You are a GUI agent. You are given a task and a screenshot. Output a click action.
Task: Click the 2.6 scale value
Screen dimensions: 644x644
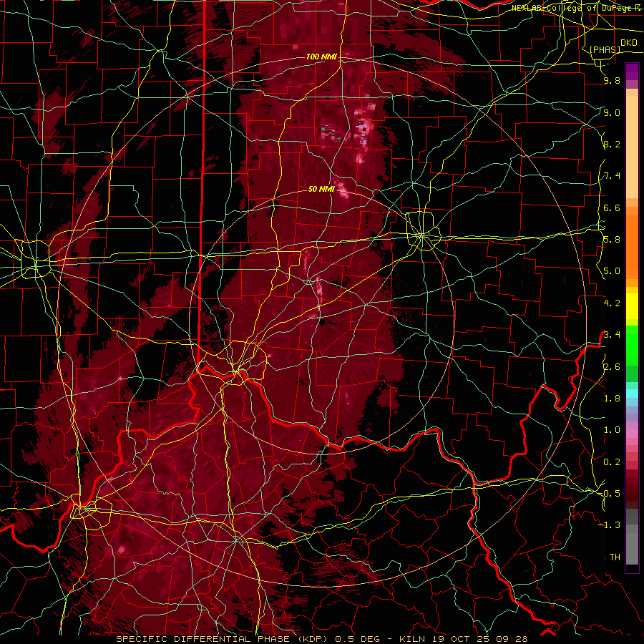click(612, 367)
